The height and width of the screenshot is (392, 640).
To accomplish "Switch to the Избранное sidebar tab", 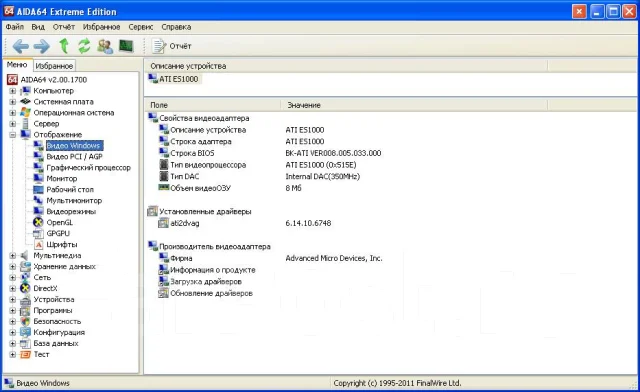I will point(54,66).
